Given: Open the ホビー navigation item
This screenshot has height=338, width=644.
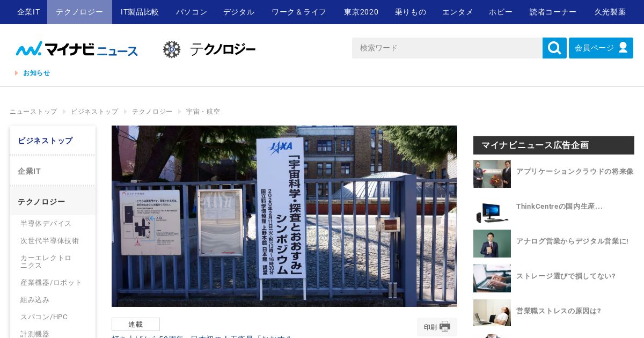Looking at the screenshot, I should click(x=501, y=12).
